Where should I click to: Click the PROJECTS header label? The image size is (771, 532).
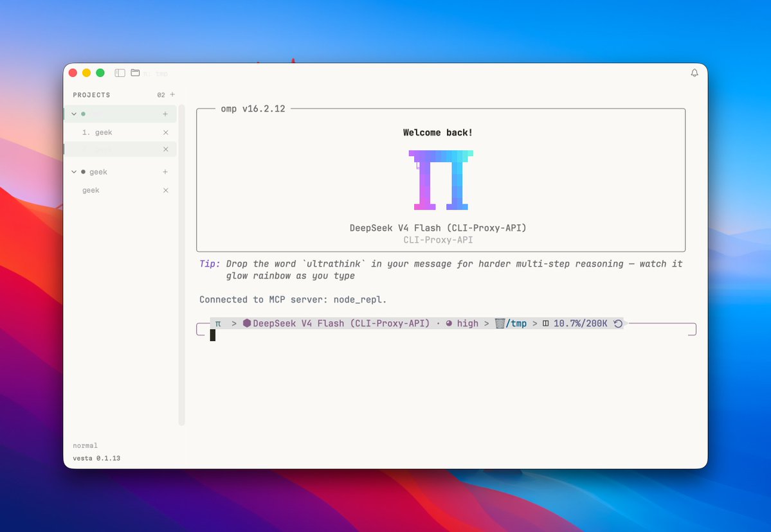91,95
